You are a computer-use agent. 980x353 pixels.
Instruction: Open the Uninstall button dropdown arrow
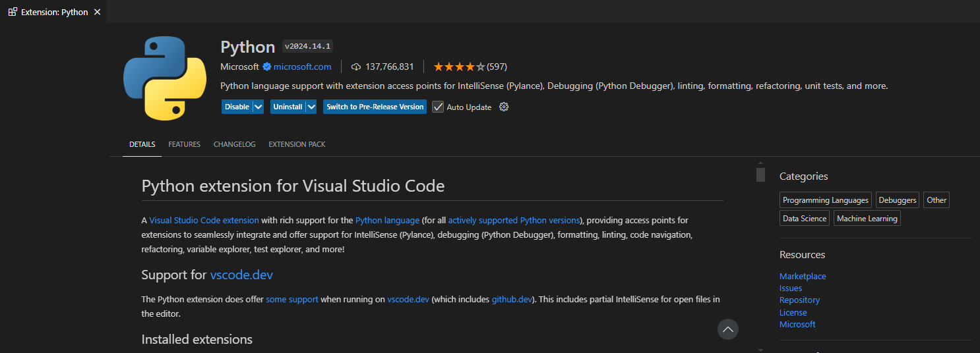pos(311,107)
